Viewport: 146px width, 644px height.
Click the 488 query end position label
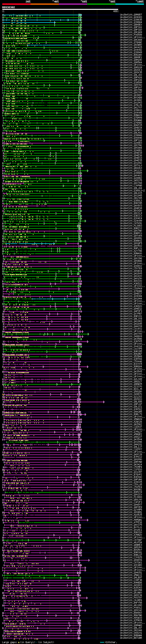115,11
